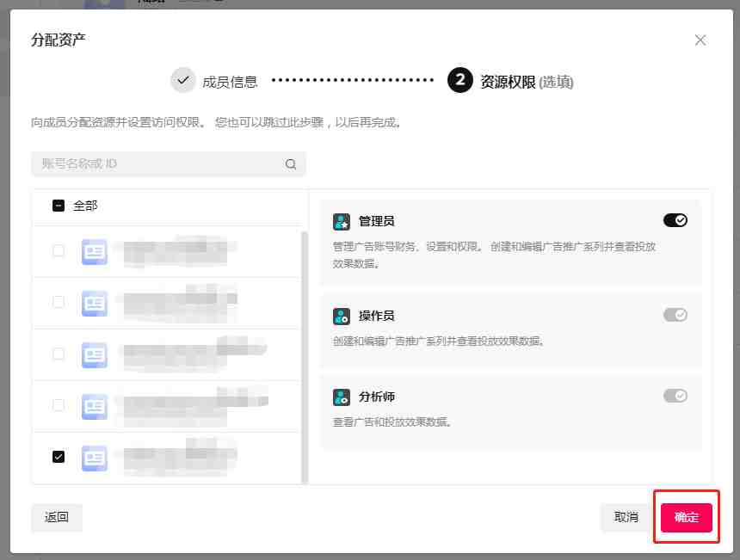The height and width of the screenshot is (560, 740).
Task: Click the search magnifier icon
Action: coord(291,164)
